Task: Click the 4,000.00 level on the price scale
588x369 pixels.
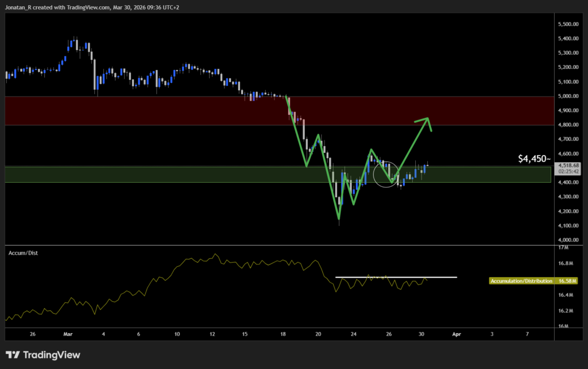Action: point(568,239)
